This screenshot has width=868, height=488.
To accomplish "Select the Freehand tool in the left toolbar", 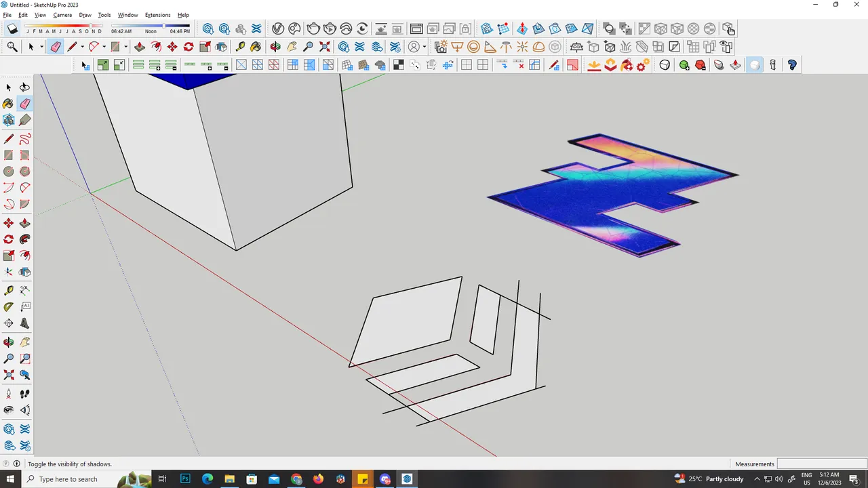I will click(x=25, y=139).
